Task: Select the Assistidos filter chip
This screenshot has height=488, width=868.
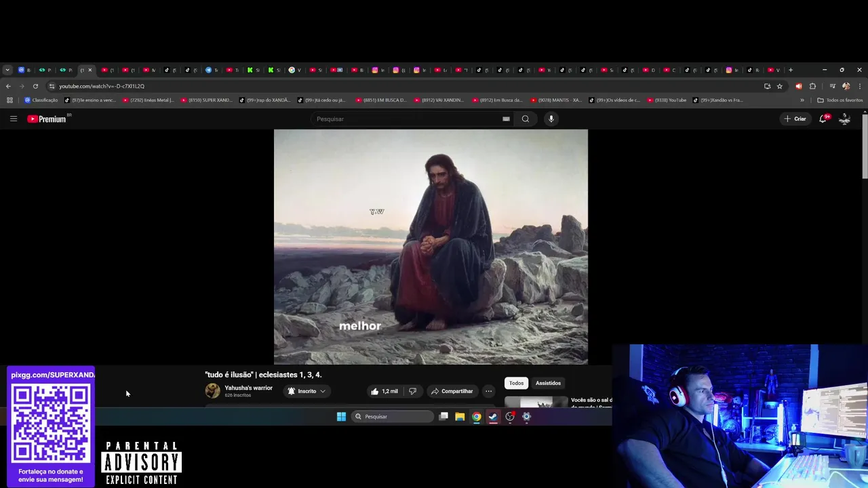Action: point(548,383)
